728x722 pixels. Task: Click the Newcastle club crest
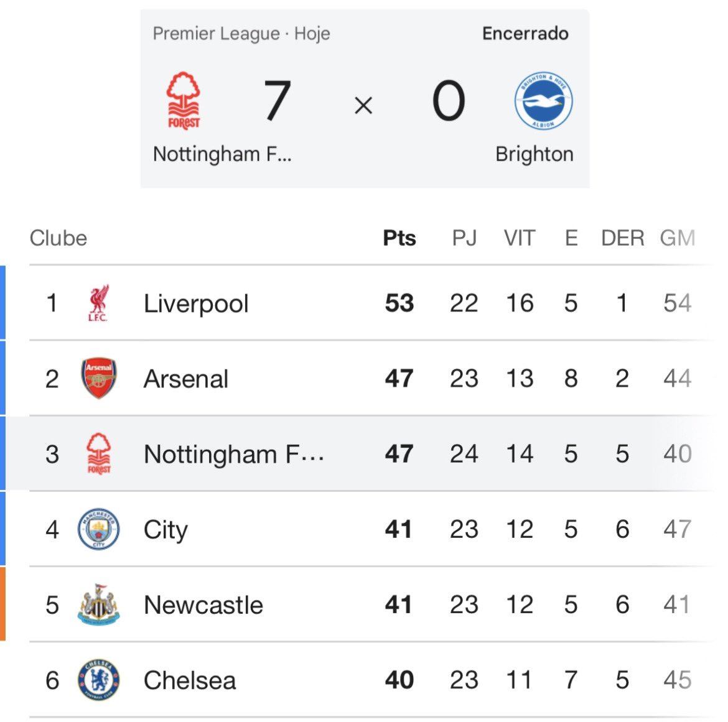[x=98, y=604]
